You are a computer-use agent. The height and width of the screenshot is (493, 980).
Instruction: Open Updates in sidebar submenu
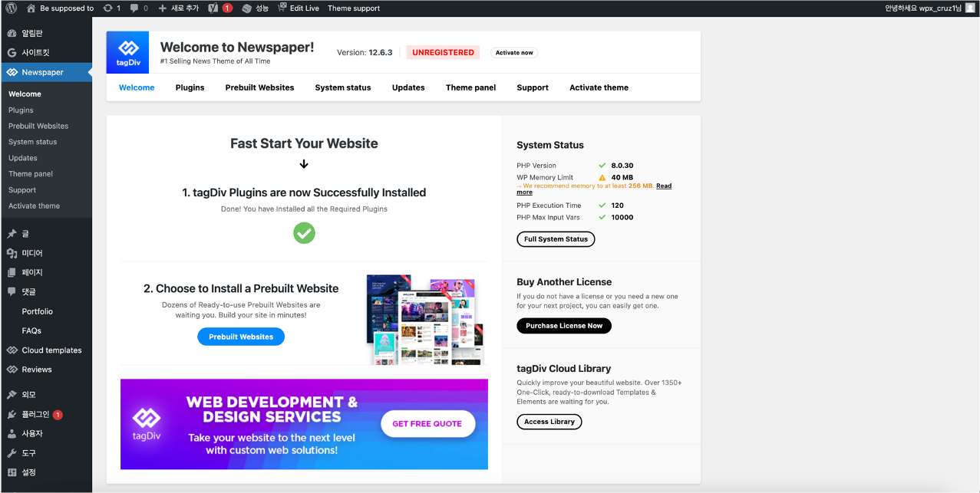point(23,158)
